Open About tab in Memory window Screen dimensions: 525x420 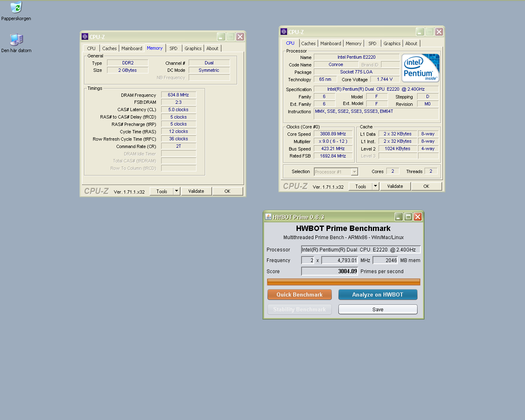[212, 48]
